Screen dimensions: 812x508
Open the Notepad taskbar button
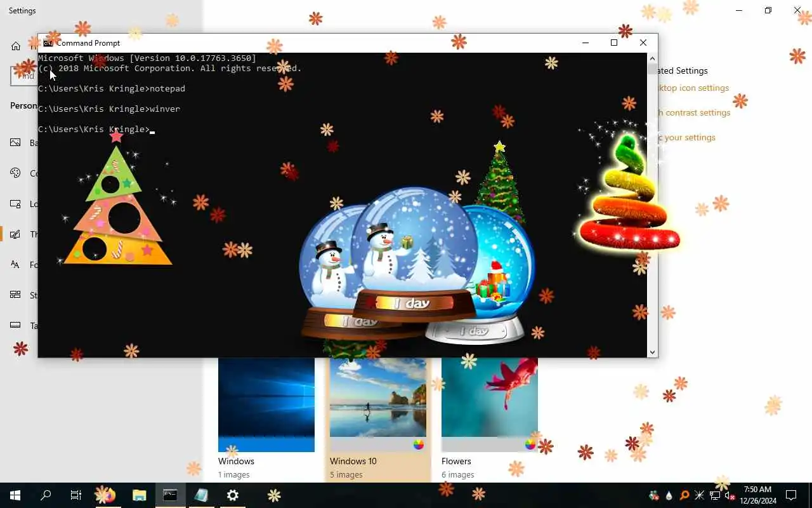(x=201, y=495)
